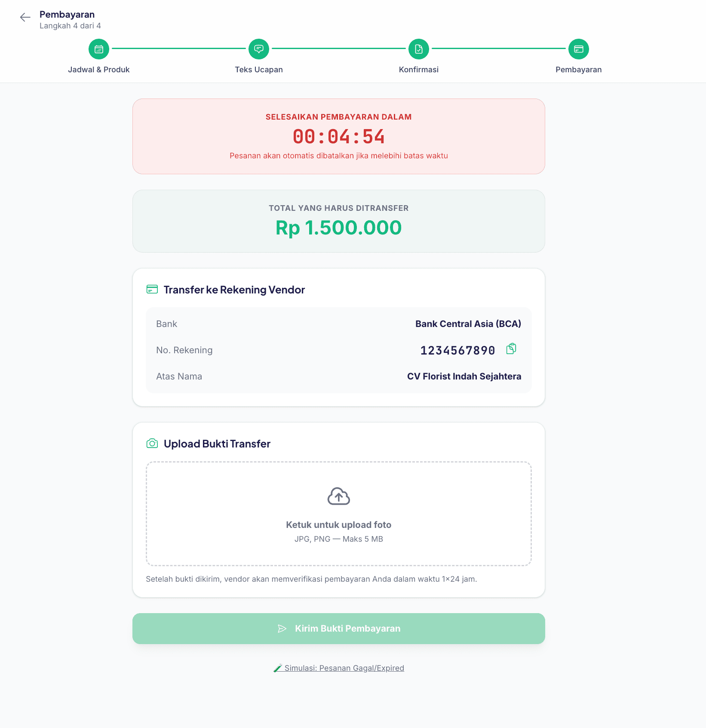Screen dimensions: 706x728
Task: Click the Konfirmasi document check step icon
Action: click(x=419, y=49)
